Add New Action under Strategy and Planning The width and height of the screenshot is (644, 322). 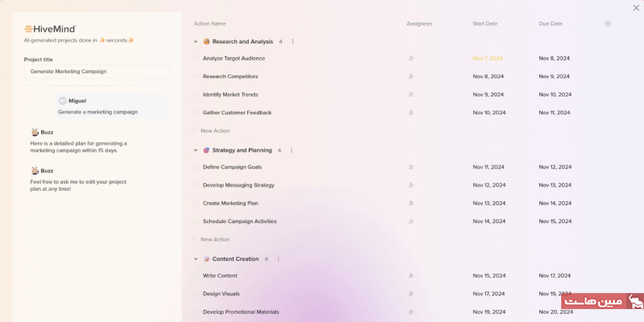(215, 239)
